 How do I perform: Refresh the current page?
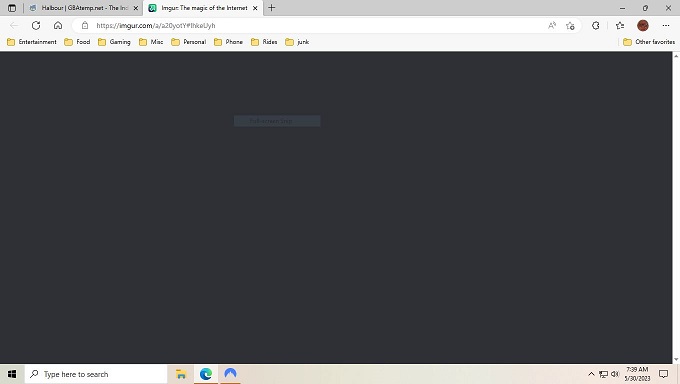pos(36,26)
